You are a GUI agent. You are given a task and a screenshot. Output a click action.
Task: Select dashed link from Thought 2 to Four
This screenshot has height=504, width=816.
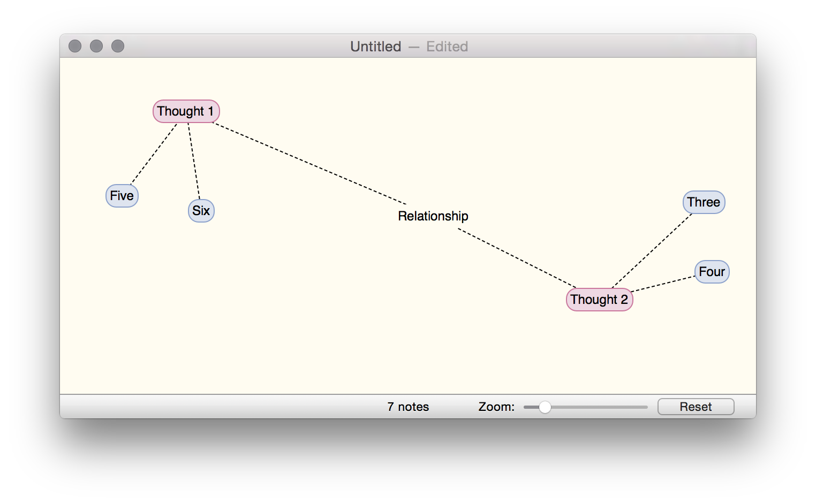point(664,284)
